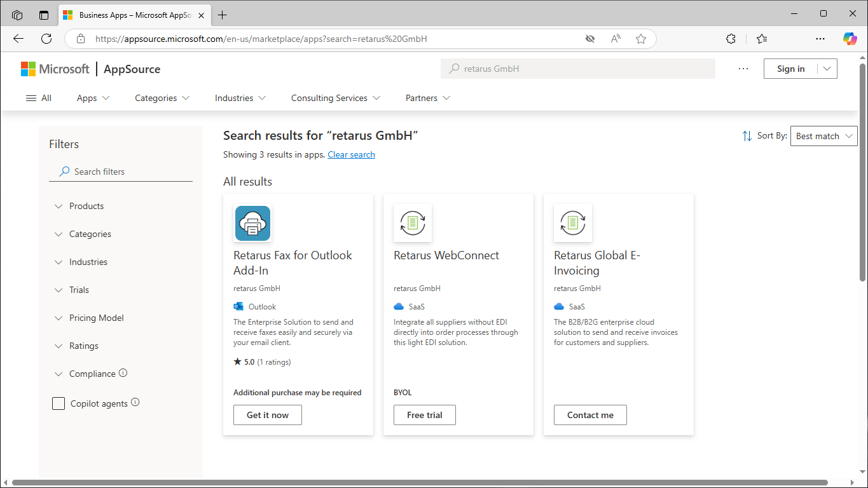The width and height of the screenshot is (868, 488).
Task: Open the AppSource home link
Action: 132,69
